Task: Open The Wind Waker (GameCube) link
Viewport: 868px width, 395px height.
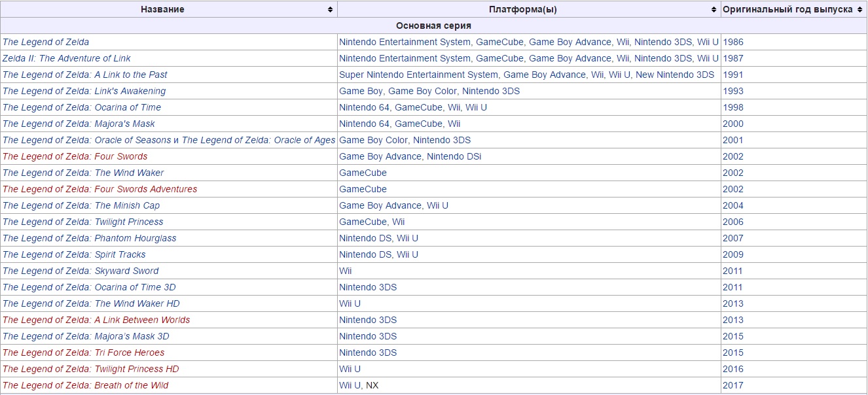Action: pos(83,173)
